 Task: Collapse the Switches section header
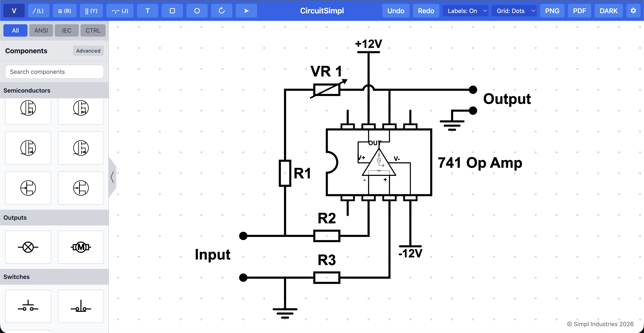55,277
